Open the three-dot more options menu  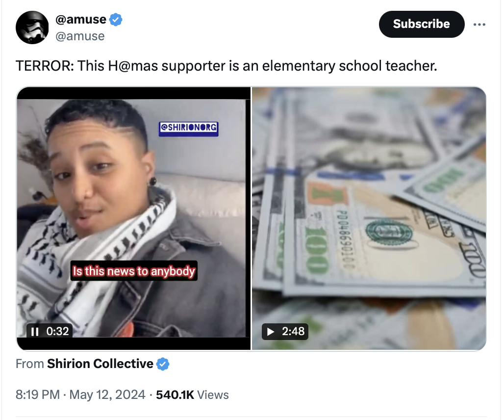(479, 25)
